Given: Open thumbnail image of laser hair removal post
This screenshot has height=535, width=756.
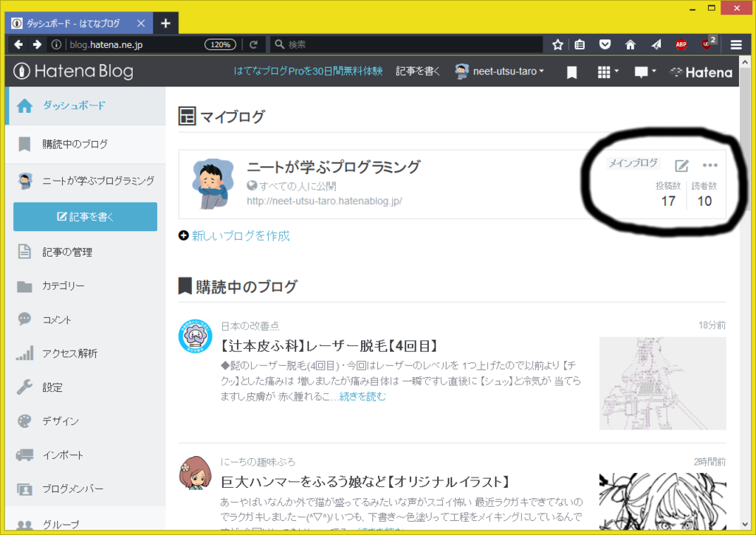Looking at the screenshot, I should coord(662,383).
